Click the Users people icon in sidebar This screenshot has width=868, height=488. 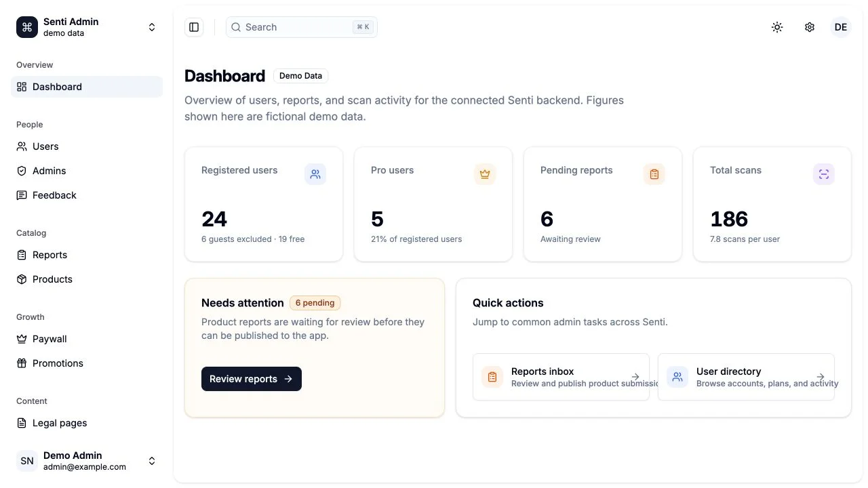point(22,146)
